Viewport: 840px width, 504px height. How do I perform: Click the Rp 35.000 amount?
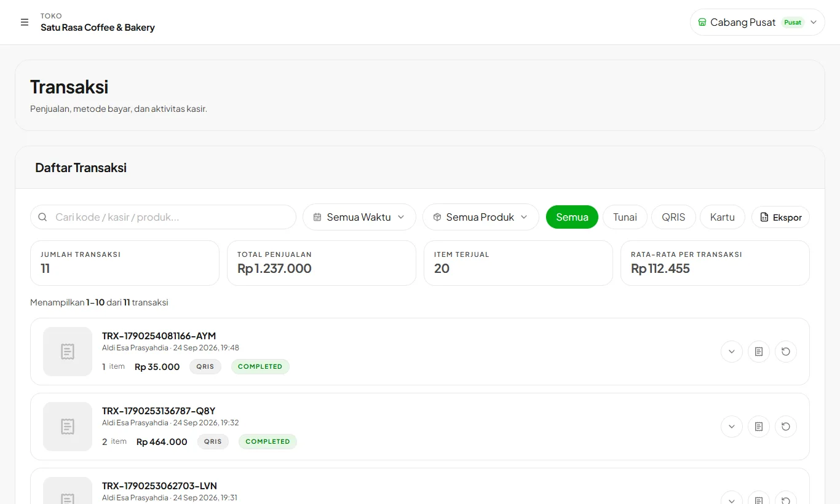pyautogui.click(x=157, y=367)
